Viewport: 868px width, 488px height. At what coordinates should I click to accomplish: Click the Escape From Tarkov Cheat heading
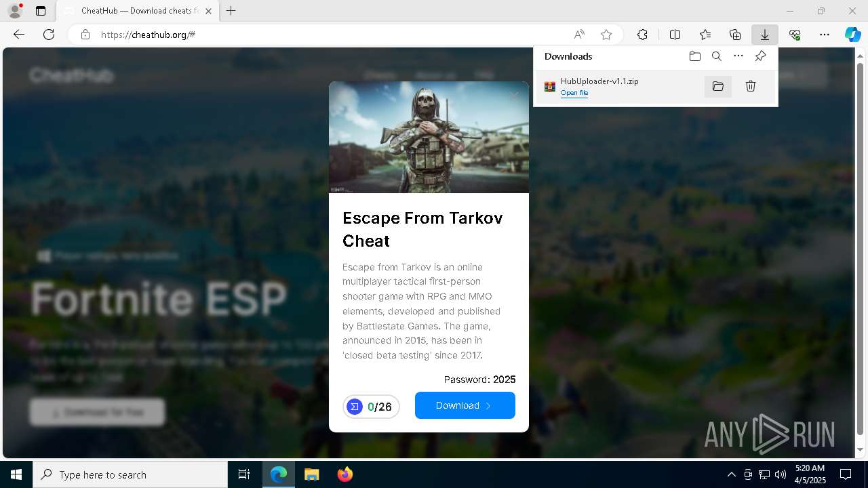[x=422, y=229]
